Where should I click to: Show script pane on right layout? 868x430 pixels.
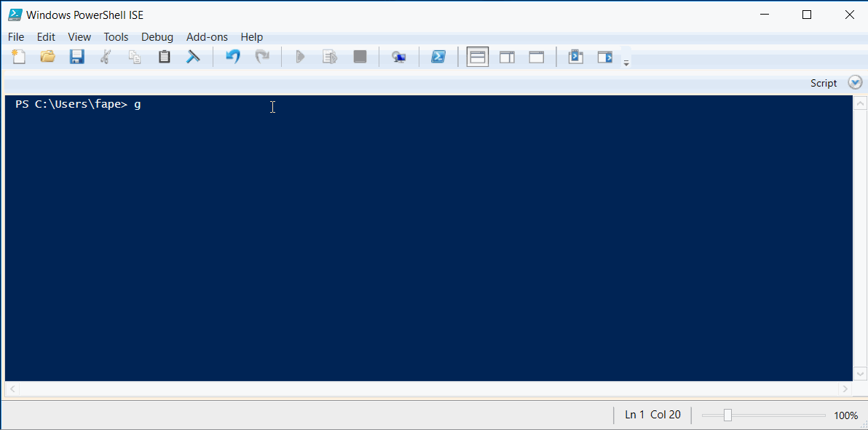click(507, 57)
